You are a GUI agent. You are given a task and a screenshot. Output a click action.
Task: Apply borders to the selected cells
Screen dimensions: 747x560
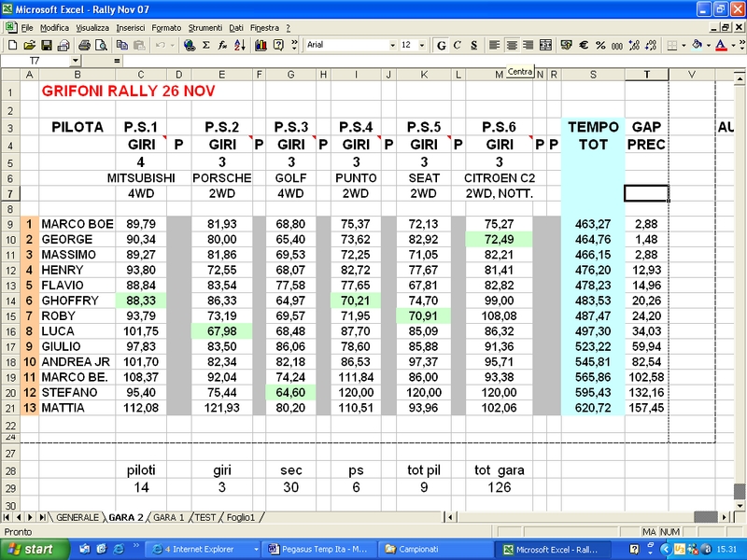pyautogui.click(x=672, y=45)
